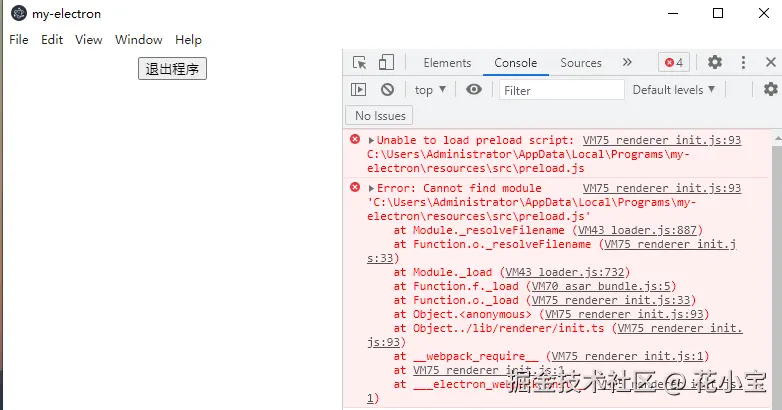The height and width of the screenshot is (410, 782).
Task: Expand the 'Unable to load preload script' error
Action: tap(372, 141)
